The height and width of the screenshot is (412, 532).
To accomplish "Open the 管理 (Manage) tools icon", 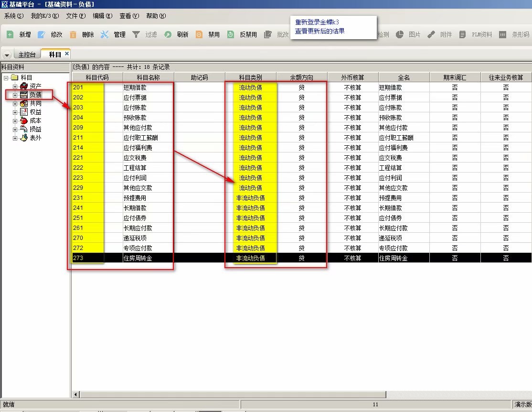I will [105, 34].
